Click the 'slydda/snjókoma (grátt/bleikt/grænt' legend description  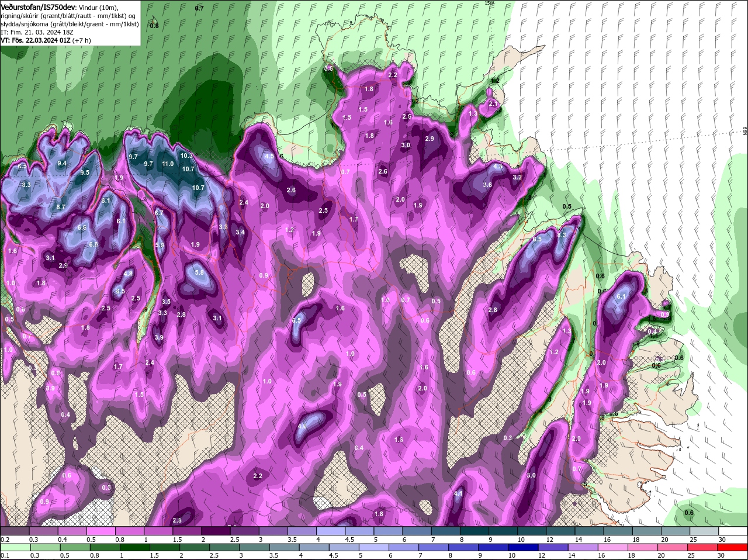[x=53, y=24]
